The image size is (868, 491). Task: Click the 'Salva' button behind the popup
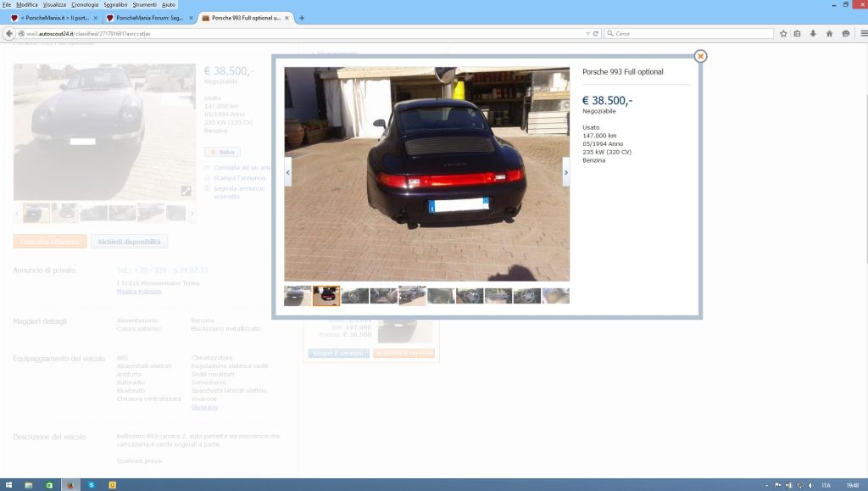223,152
